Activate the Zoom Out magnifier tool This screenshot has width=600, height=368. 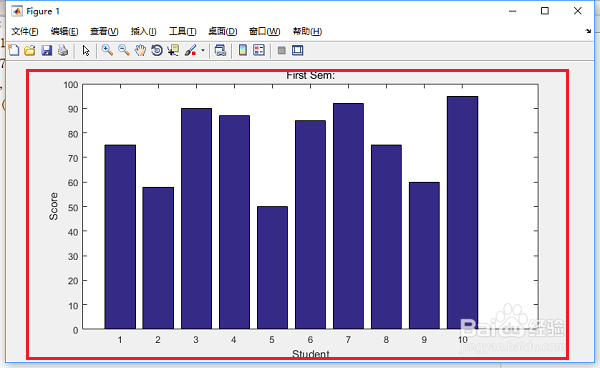[x=124, y=50]
